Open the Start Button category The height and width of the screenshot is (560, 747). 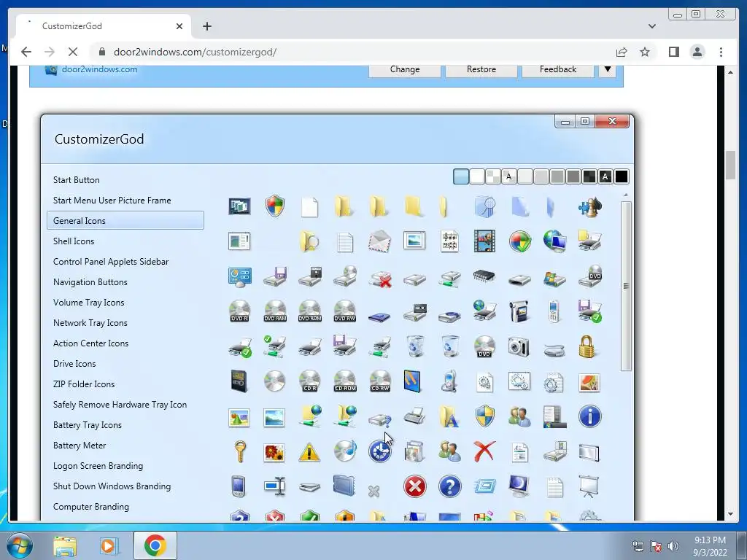point(76,180)
